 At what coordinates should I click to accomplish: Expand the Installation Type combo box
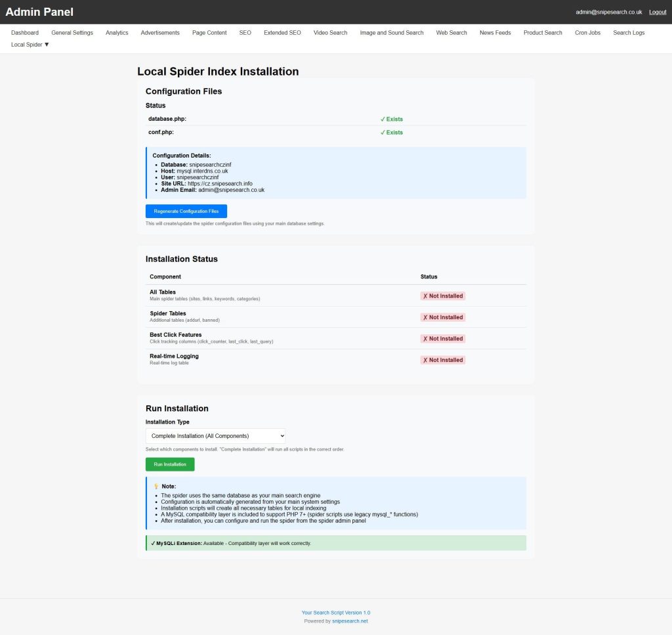point(215,436)
